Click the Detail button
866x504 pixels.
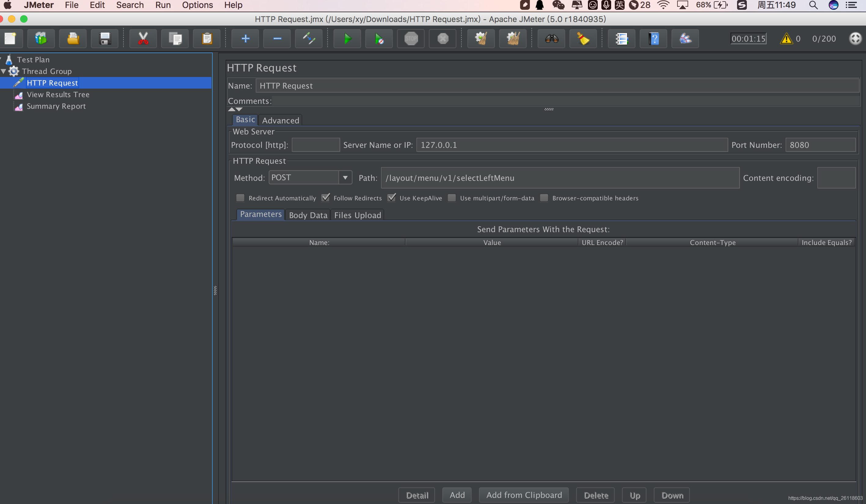coord(417,495)
